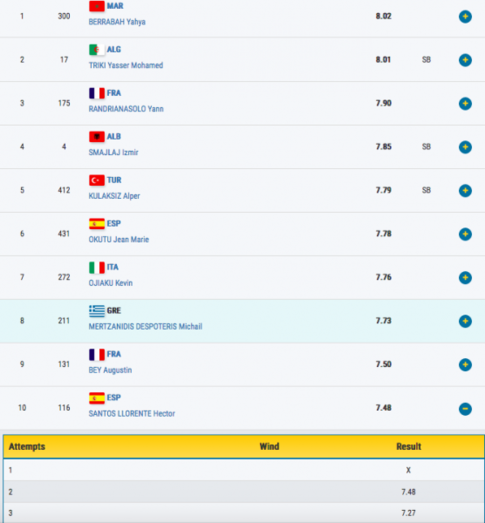The height and width of the screenshot is (523, 485).
Task: Expand MERTZANIDIS DESPOTERIS Michail's results
Action: coord(465,321)
